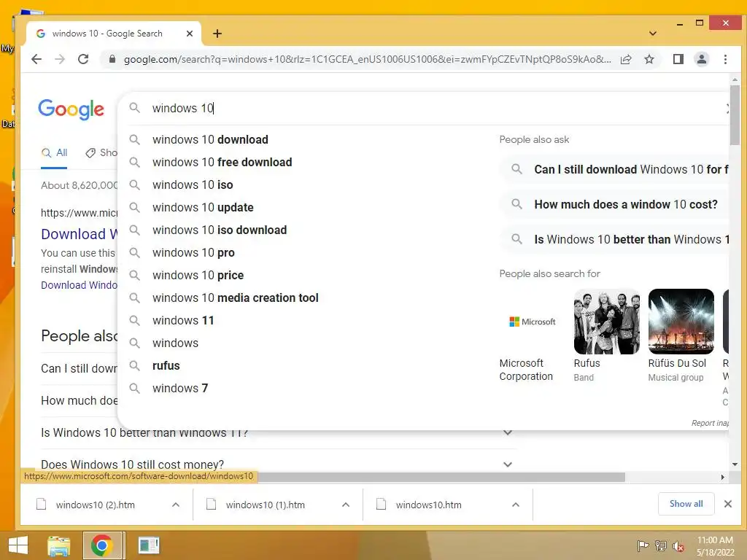Go back using the browser back arrow
Screen dimensions: 747x560
click(36, 59)
